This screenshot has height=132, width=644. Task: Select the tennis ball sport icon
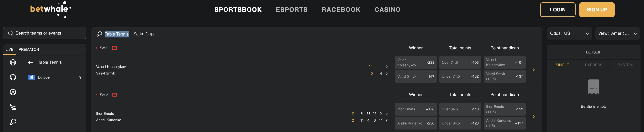coord(13,77)
